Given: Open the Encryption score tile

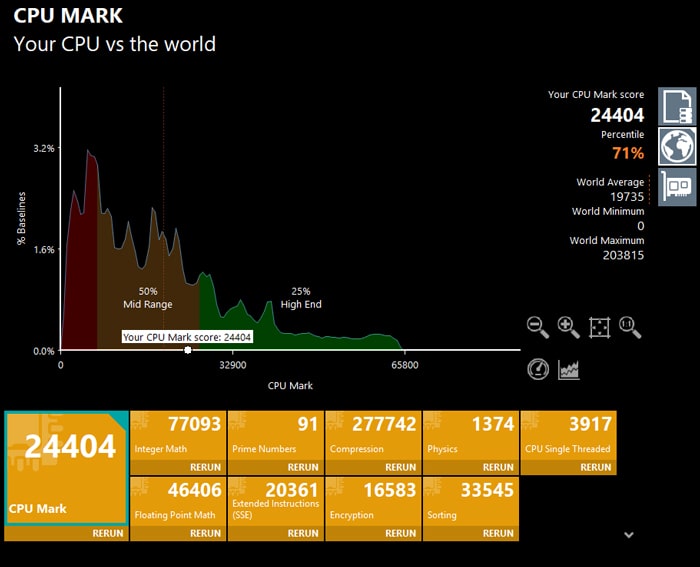Looking at the screenshot, I should point(372,501).
